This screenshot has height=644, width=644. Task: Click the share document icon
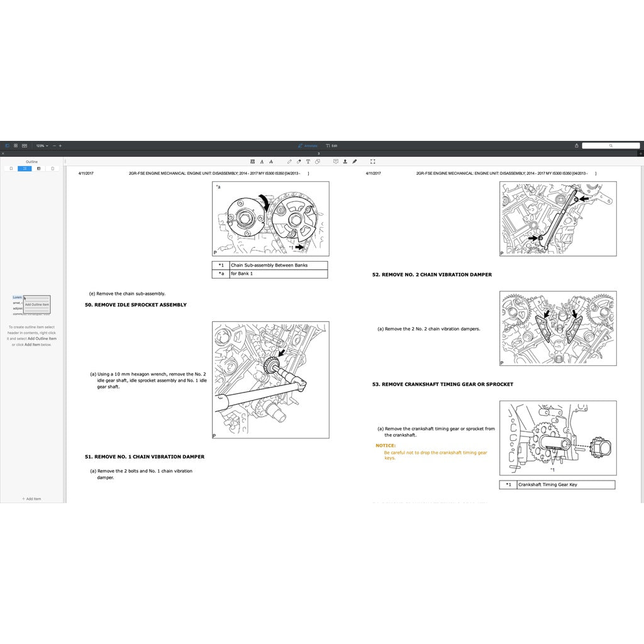[576, 145]
